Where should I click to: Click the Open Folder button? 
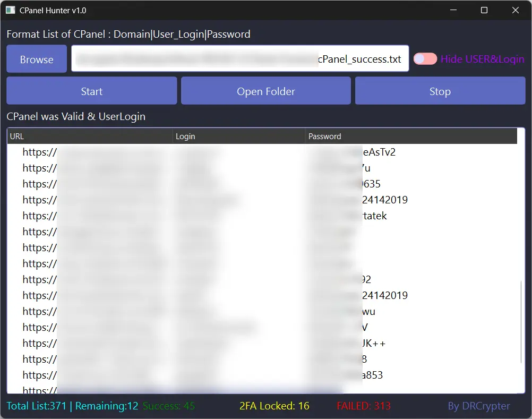(x=265, y=91)
